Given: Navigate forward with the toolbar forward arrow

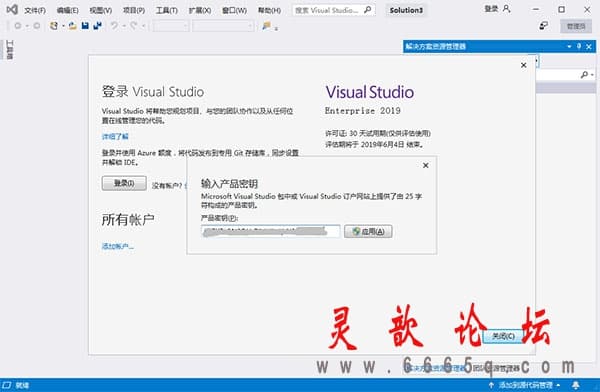Looking at the screenshot, I should (37, 26).
